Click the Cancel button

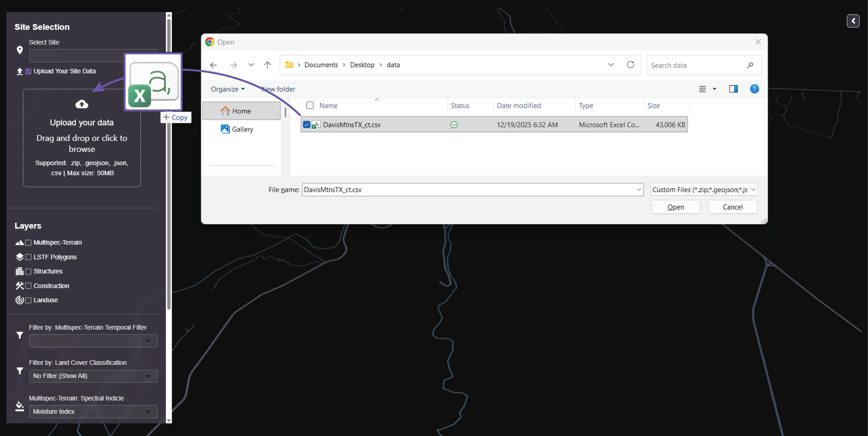tap(733, 207)
